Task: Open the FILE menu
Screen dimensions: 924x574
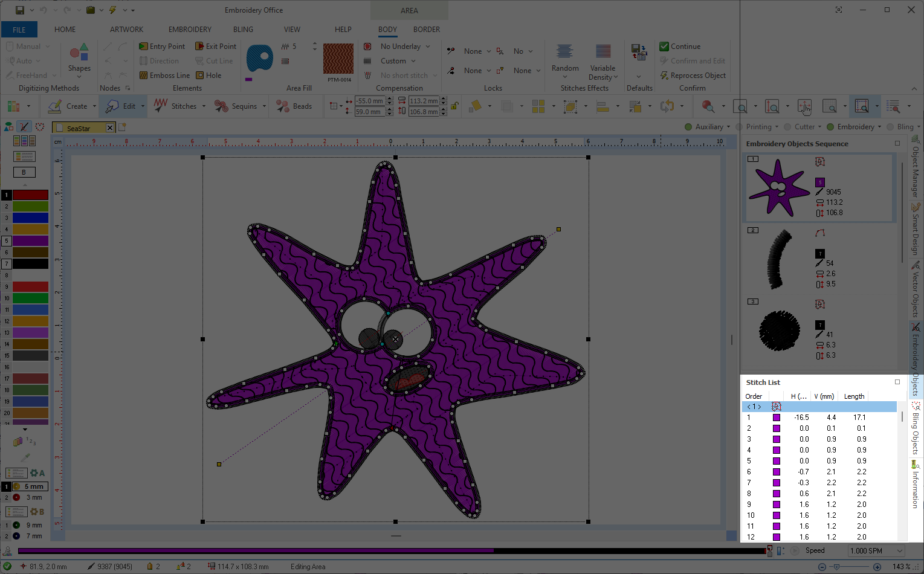Action: [x=19, y=30]
